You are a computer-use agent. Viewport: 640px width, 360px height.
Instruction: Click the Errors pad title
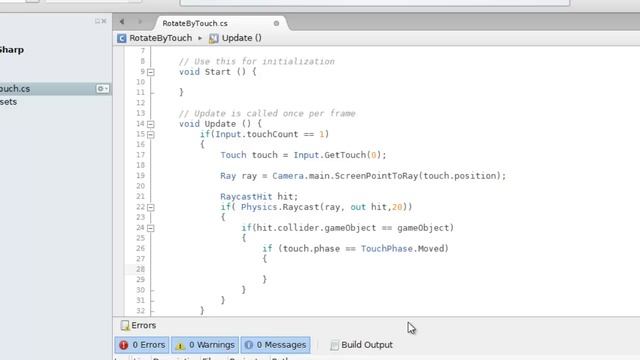tap(144, 325)
